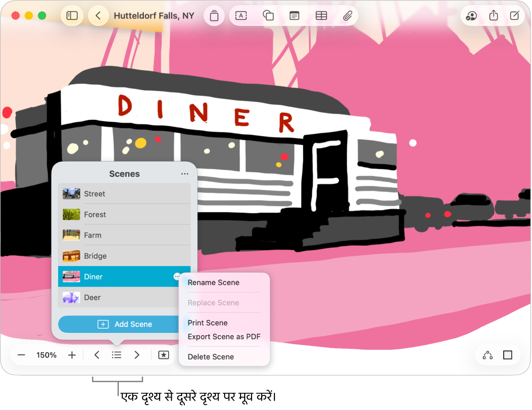Viewport: 532px width, 410px height.
Task: Toggle the scenes list button
Action: point(117,355)
